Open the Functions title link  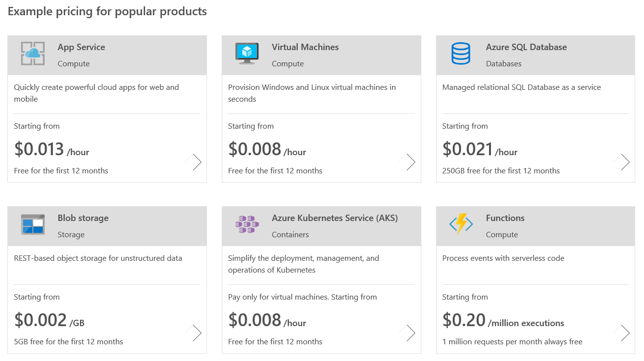[505, 218]
